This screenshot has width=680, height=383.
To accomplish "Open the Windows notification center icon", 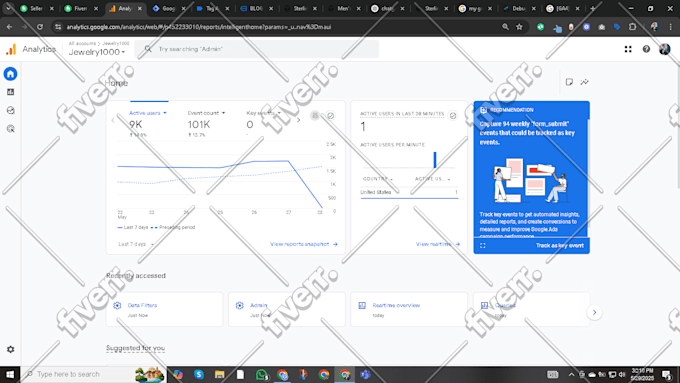I will pyautogui.click(x=667, y=374).
